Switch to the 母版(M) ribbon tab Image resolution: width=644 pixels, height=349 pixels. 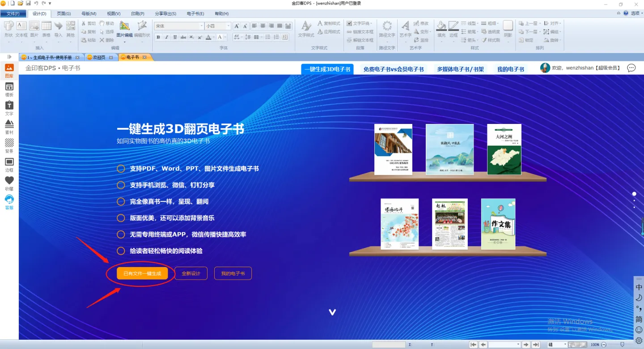click(88, 13)
